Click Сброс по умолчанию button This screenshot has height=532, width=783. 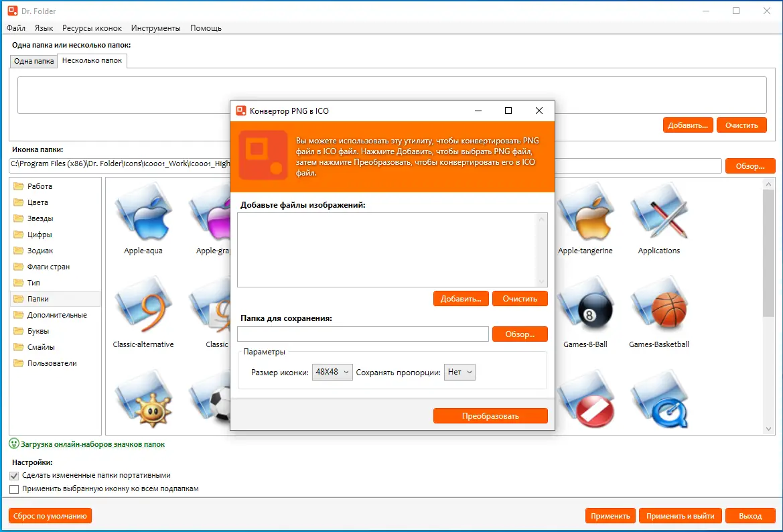point(50,516)
